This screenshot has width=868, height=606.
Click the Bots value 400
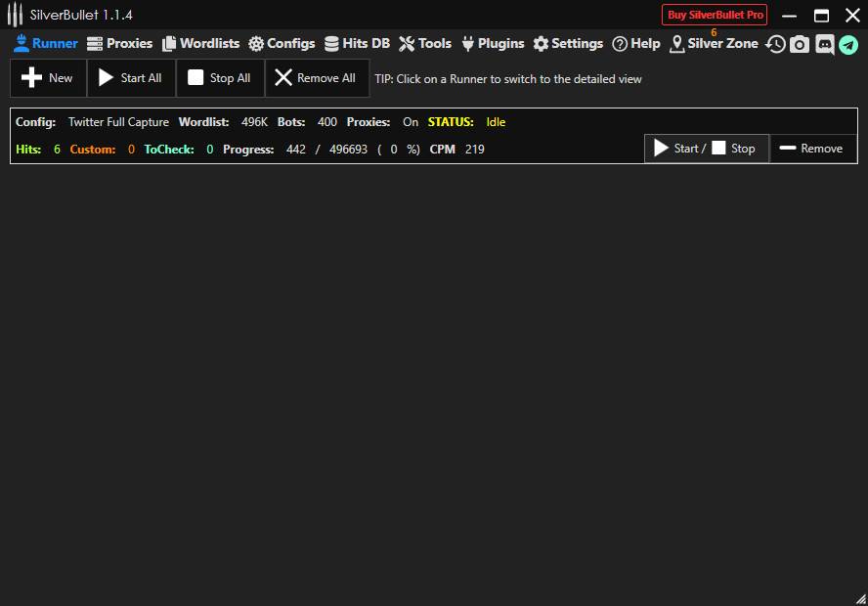tap(326, 122)
